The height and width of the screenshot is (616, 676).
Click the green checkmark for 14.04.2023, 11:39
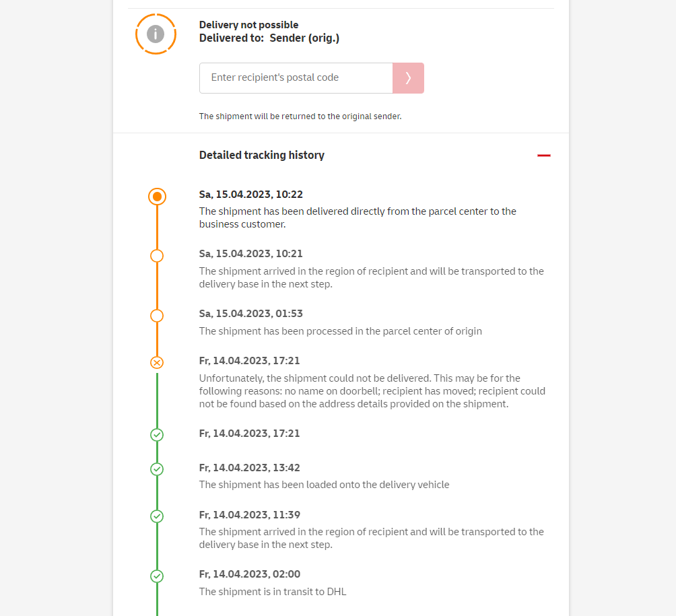pyautogui.click(x=157, y=516)
